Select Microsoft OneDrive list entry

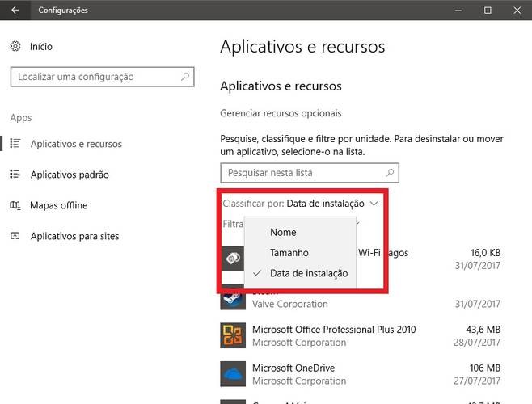[x=361, y=374]
